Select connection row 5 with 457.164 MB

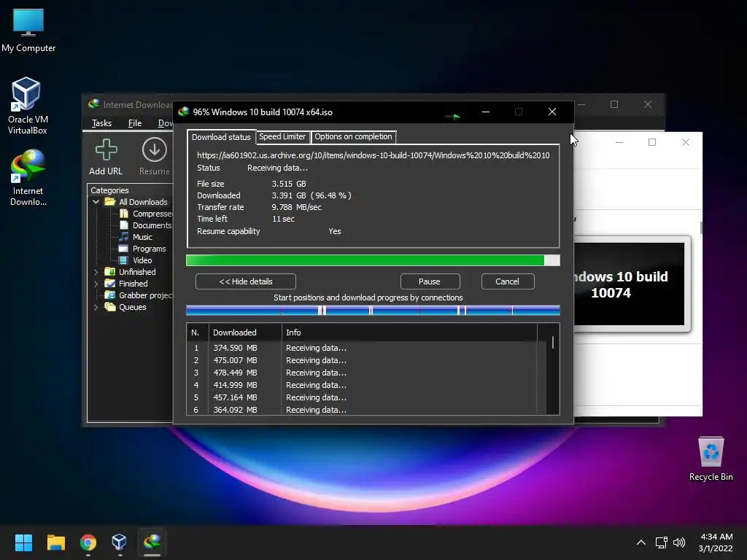[362, 397]
